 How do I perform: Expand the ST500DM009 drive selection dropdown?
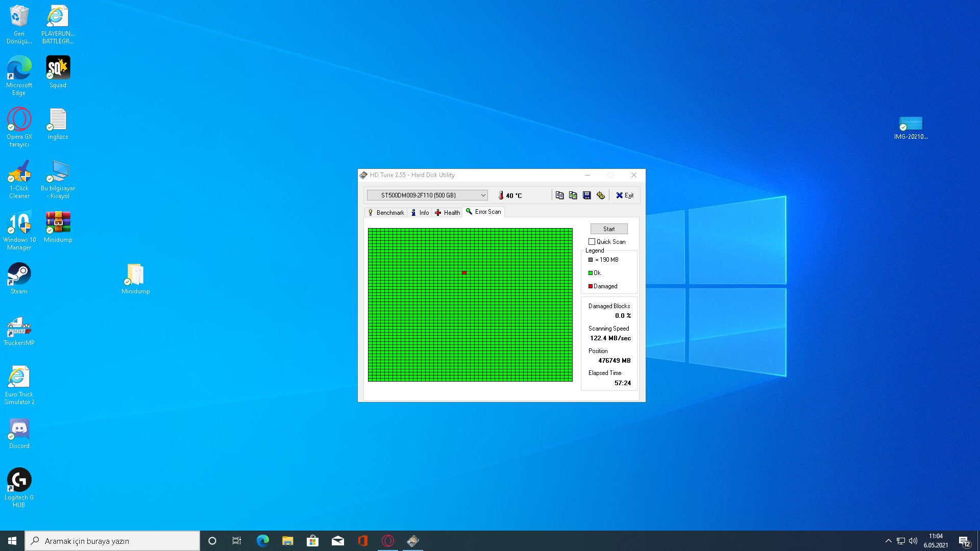coord(482,195)
